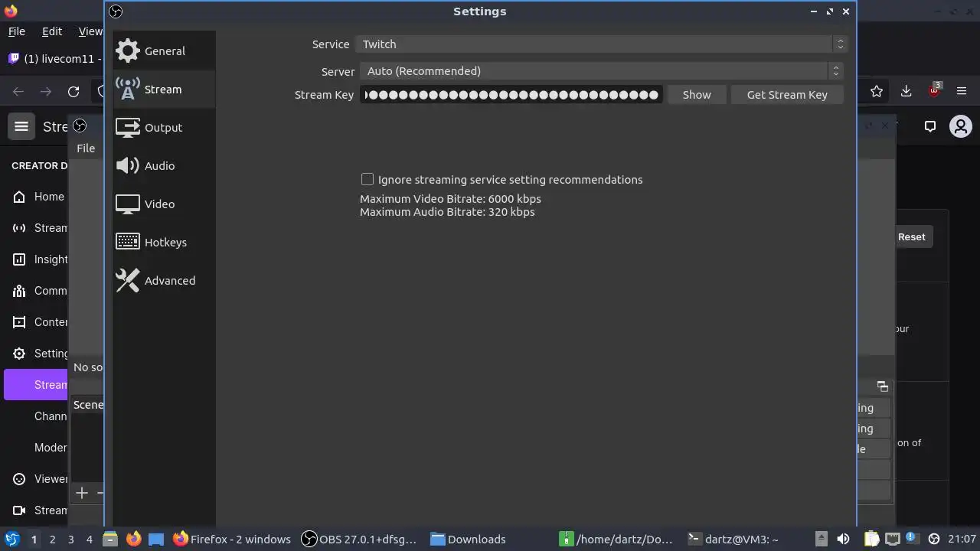Click the network connection tray icon
Viewport: 980px width, 551px height.
(x=891, y=539)
